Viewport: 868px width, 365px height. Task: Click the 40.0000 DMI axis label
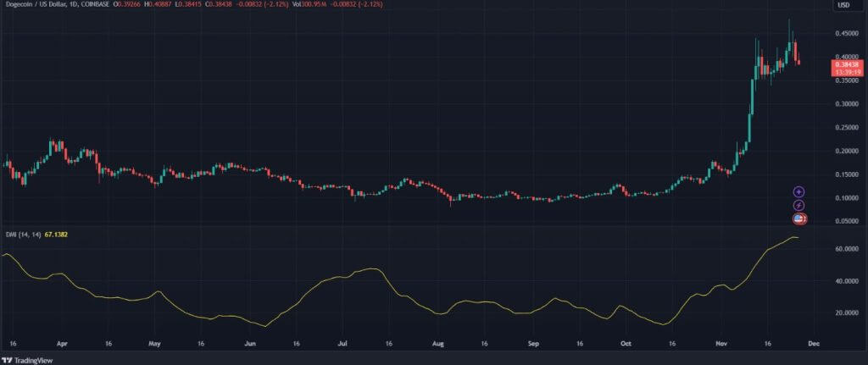[847, 281]
